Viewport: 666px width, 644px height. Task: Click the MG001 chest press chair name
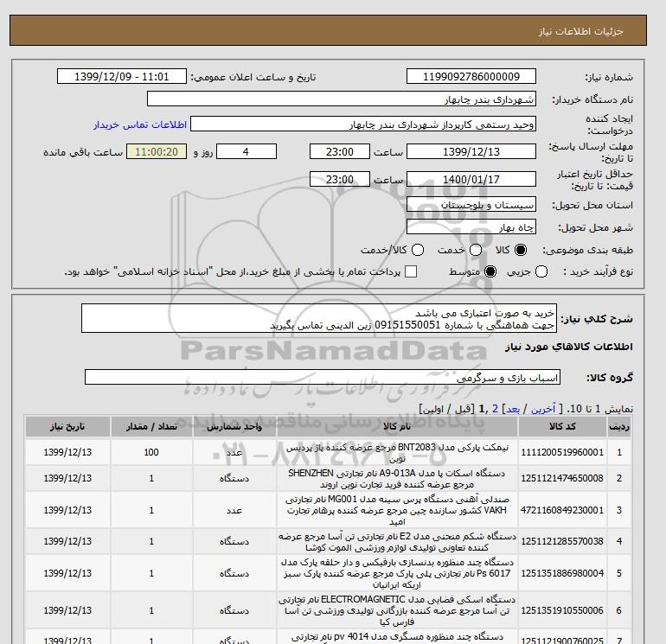[x=397, y=510]
